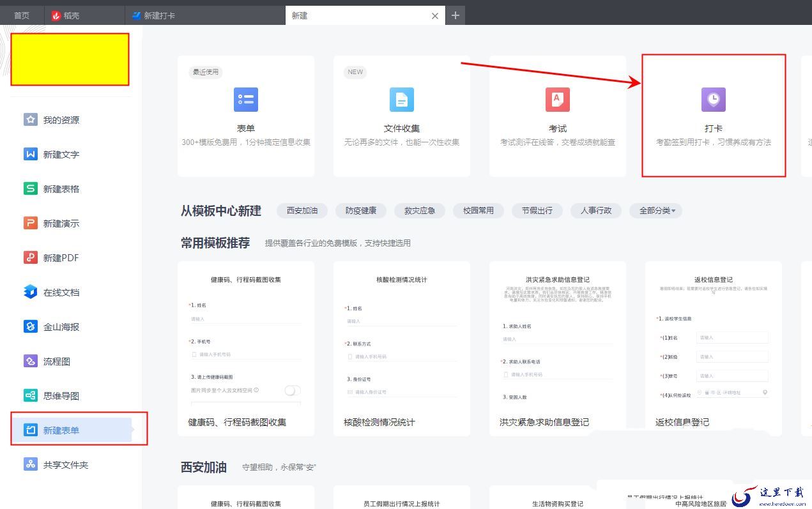Click the 文件收集 card title text
Image resolution: width=812 pixels, height=509 pixels.
pyautogui.click(x=402, y=128)
